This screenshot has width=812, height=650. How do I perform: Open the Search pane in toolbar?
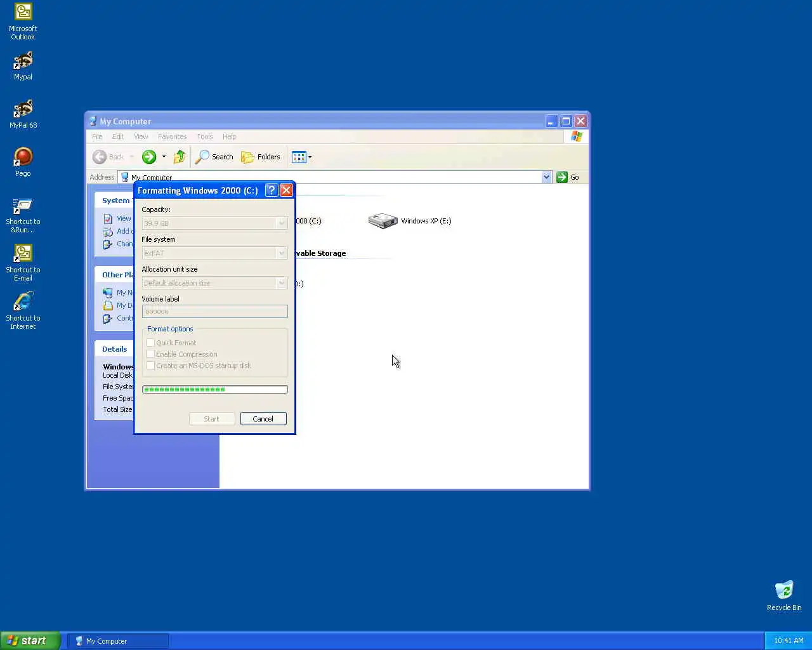pyautogui.click(x=214, y=157)
